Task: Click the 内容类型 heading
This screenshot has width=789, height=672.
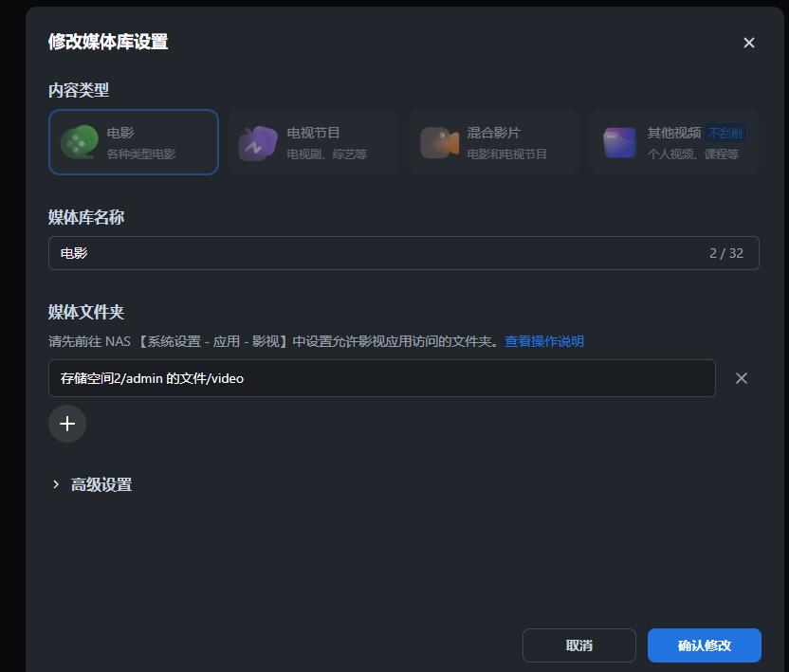Action: click(x=79, y=91)
